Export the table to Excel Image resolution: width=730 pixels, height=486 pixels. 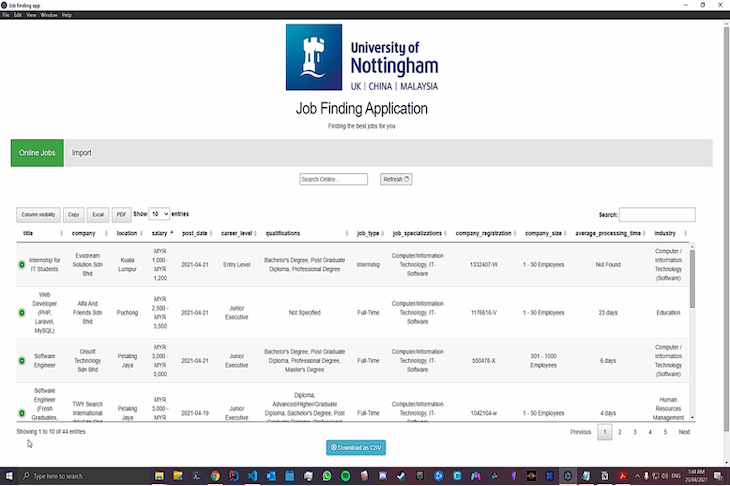pos(98,214)
